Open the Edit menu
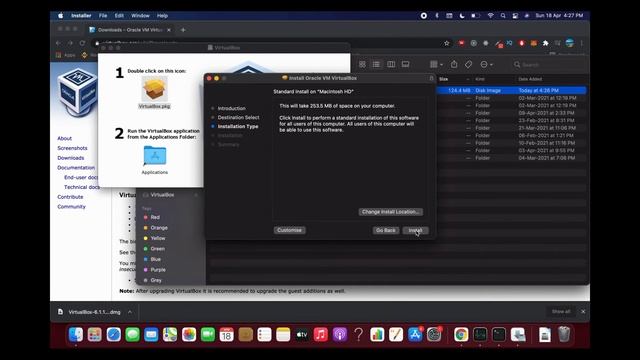This screenshot has width=640, height=360. point(119,16)
